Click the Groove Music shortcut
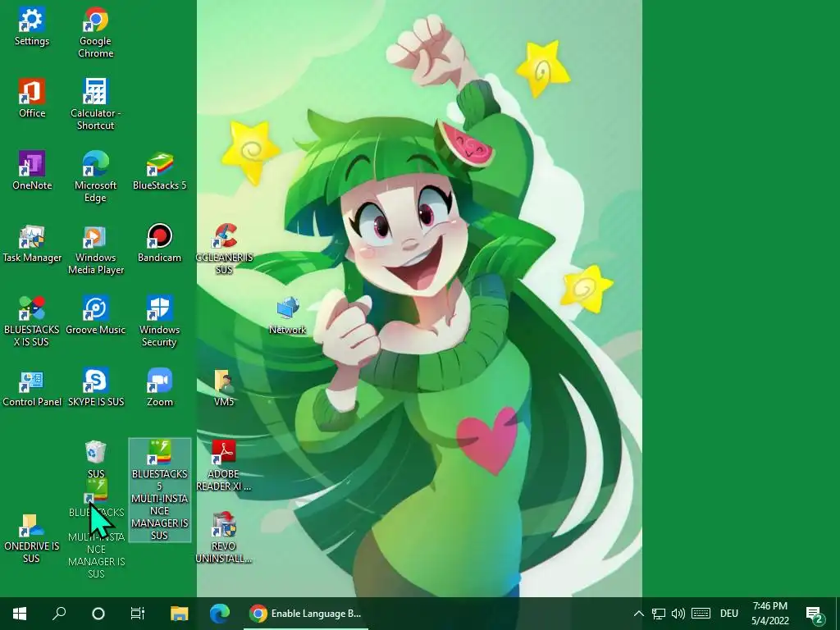This screenshot has width=840, height=630. [95, 315]
